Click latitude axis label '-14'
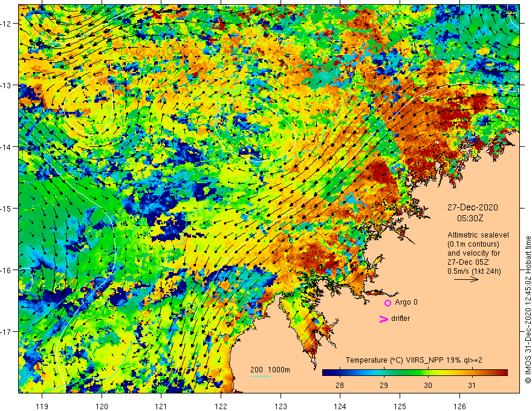The height and width of the screenshot is (411, 532). 7,147
